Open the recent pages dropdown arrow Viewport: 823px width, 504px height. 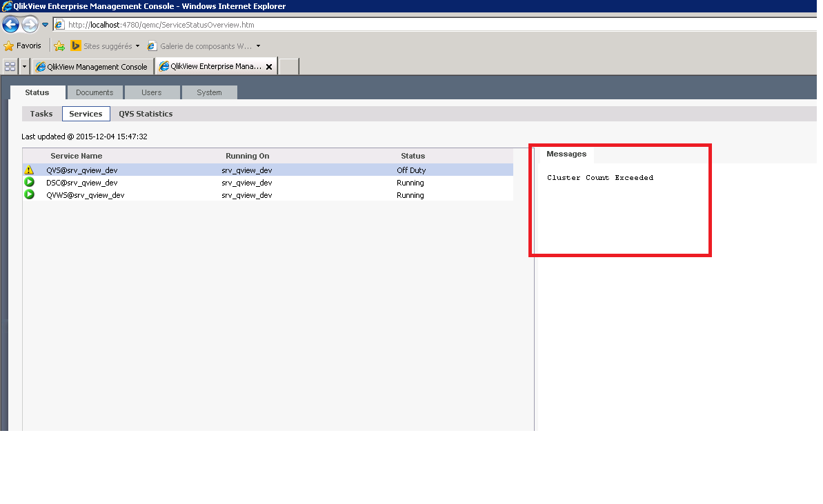click(45, 25)
